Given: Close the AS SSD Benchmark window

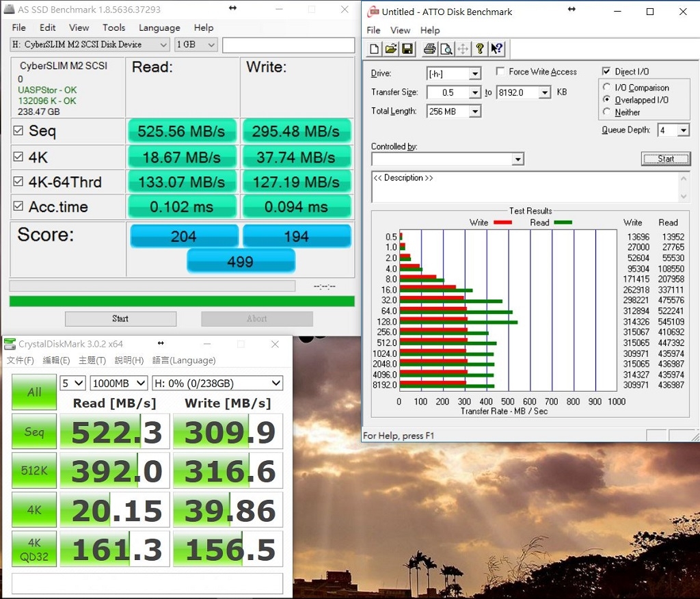Looking at the screenshot, I should click(x=345, y=10).
